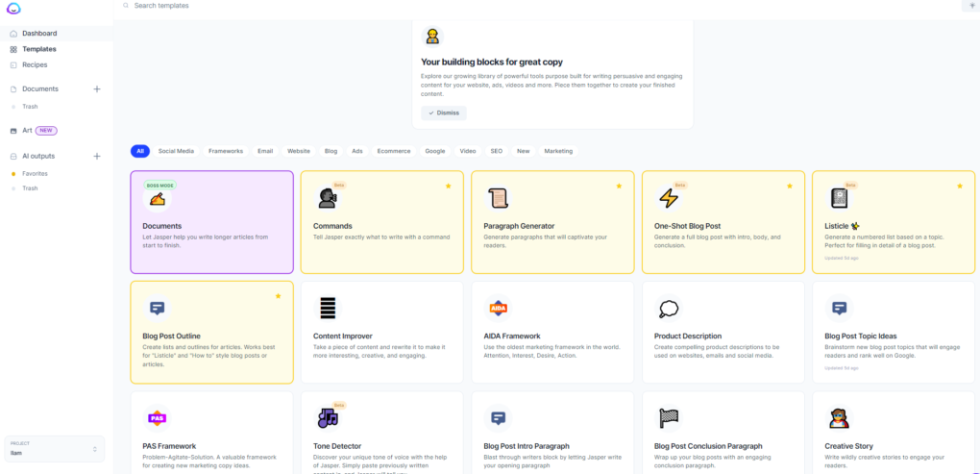Open the Blog Post Intro Paragraph icon
980x474 pixels.
pos(498,418)
